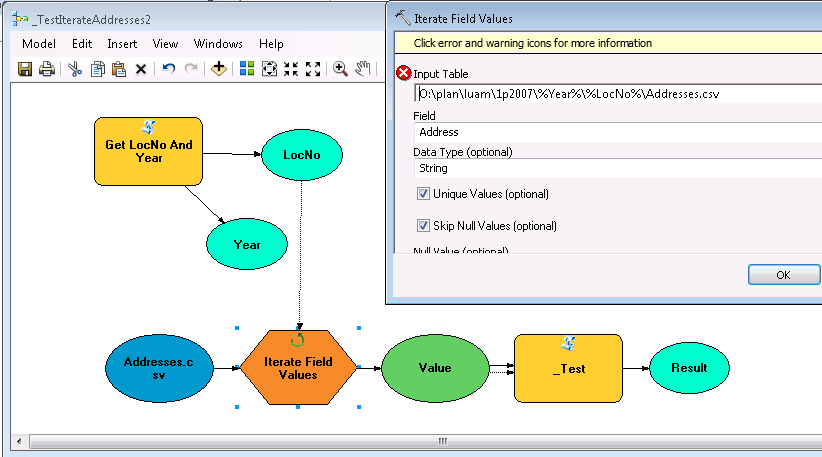Select the _Test tool rectangle
822x457 pixels.
pyautogui.click(x=568, y=368)
